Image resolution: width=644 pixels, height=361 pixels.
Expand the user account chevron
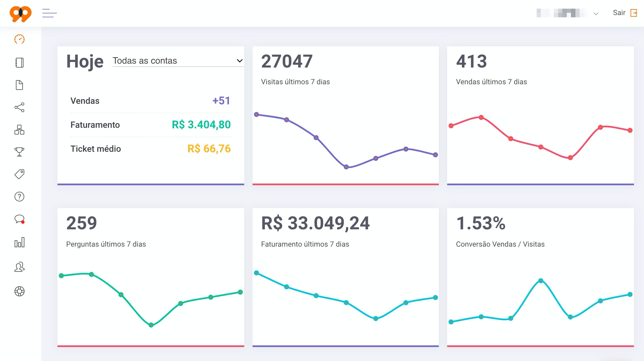pyautogui.click(x=596, y=13)
